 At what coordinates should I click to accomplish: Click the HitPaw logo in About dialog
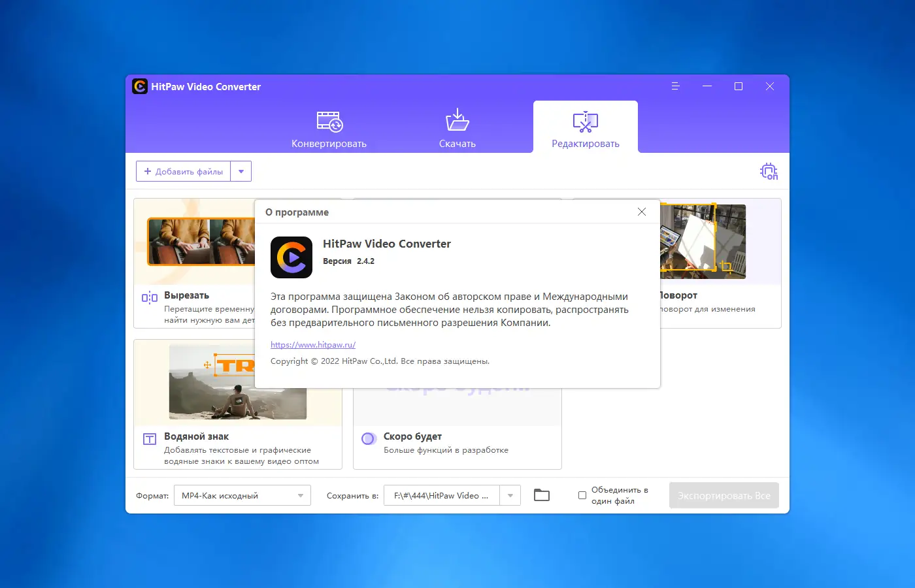291,257
